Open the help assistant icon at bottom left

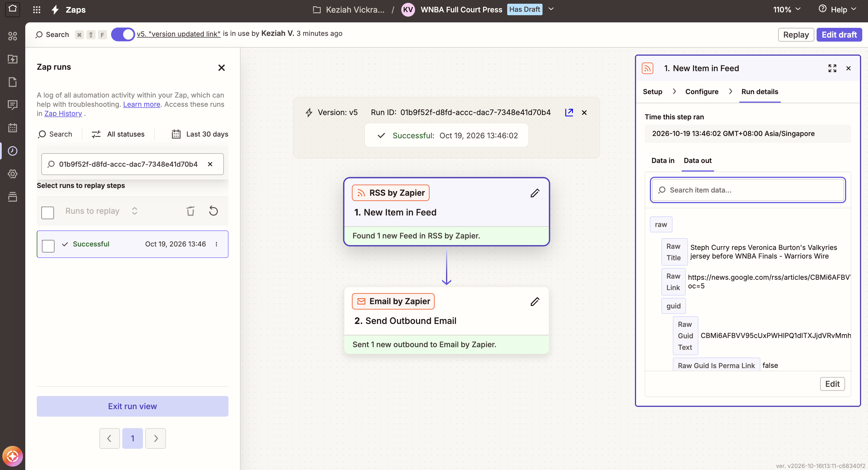(x=12, y=457)
